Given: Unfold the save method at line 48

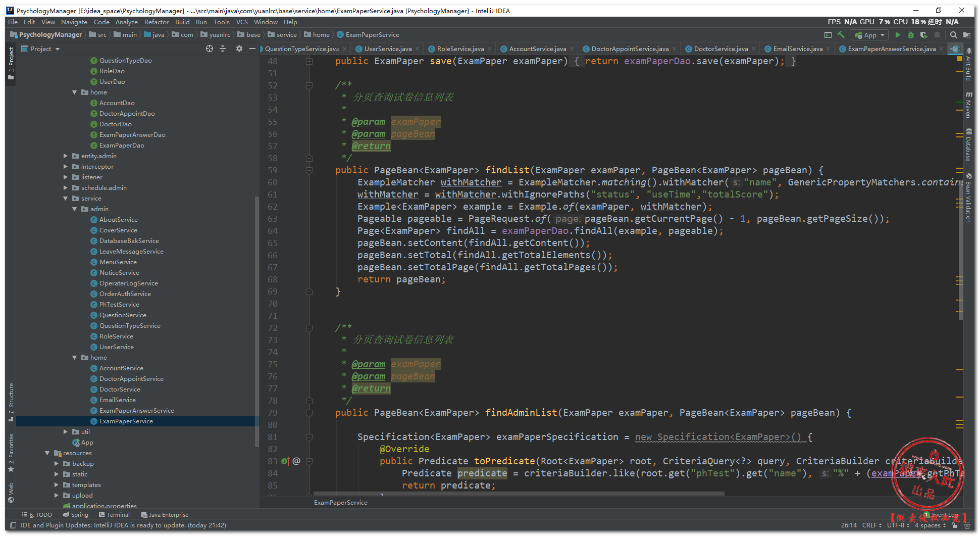Looking at the screenshot, I should pyautogui.click(x=309, y=61).
